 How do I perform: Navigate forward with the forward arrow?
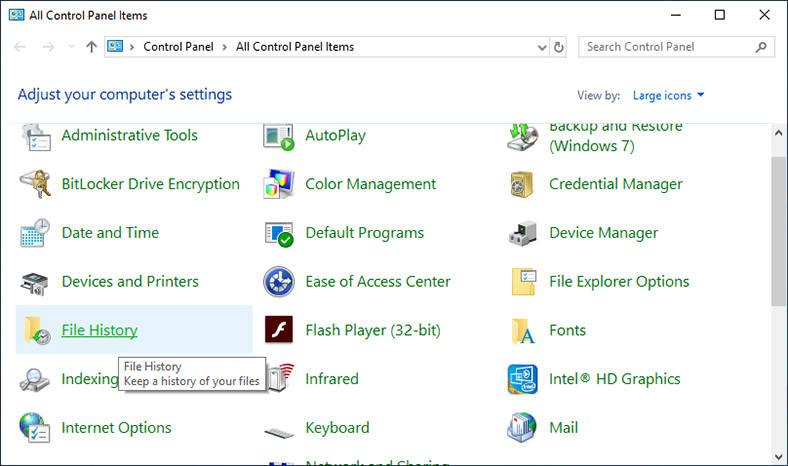point(48,47)
